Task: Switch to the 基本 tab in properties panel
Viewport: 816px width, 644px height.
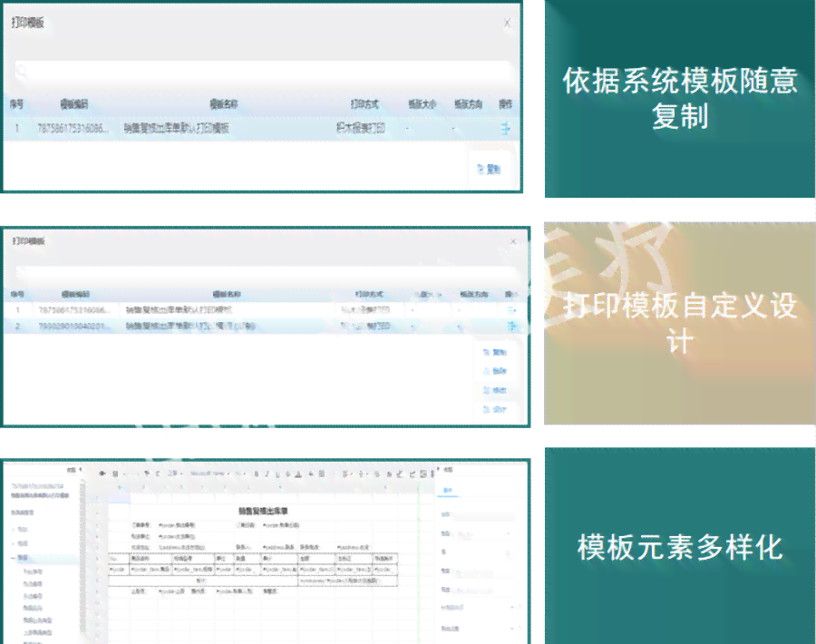Action: [x=448, y=491]
